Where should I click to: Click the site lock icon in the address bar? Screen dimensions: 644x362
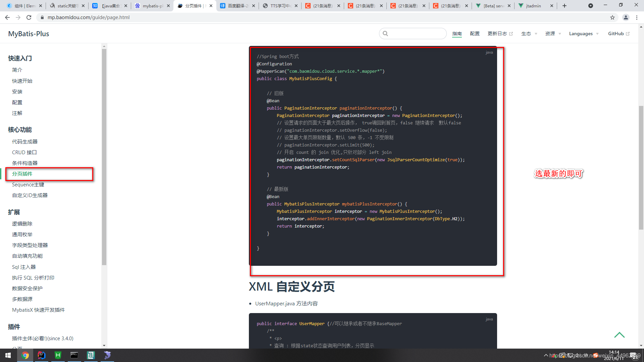[x=42, y=17]
